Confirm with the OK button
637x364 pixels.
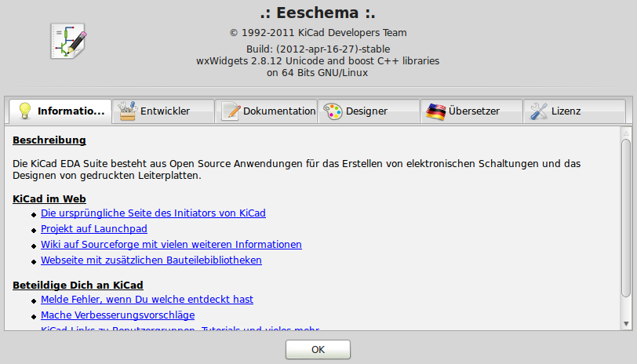(x=318, y=350)
